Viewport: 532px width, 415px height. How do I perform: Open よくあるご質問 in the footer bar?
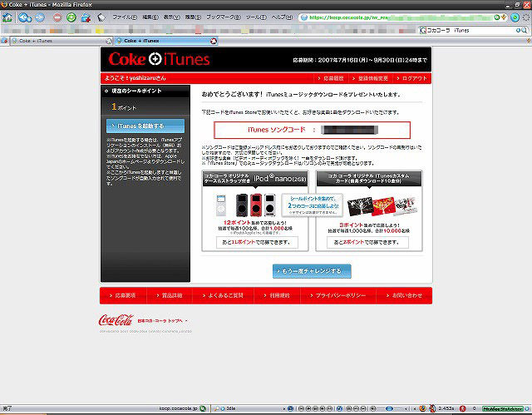coord(223,295)
